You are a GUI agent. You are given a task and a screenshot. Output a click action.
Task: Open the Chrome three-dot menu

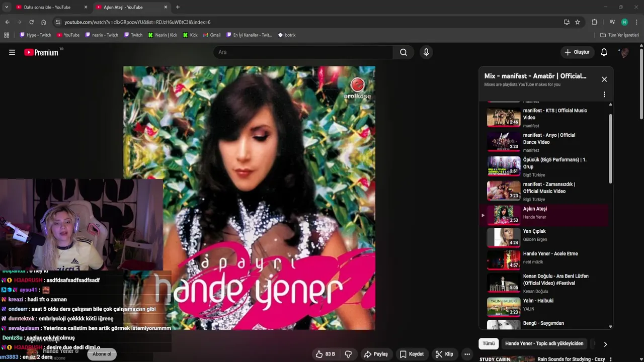[636, 22]
